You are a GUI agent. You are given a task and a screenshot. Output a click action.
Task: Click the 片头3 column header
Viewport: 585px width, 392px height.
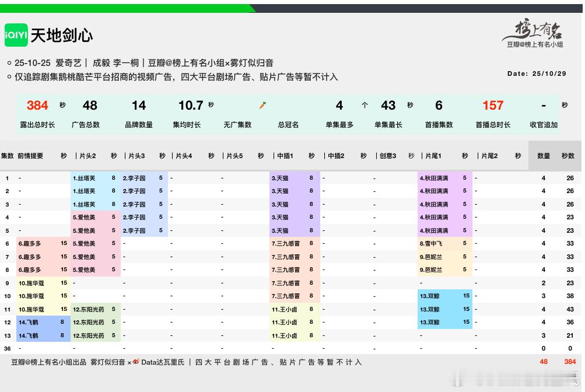coord(136,156)
